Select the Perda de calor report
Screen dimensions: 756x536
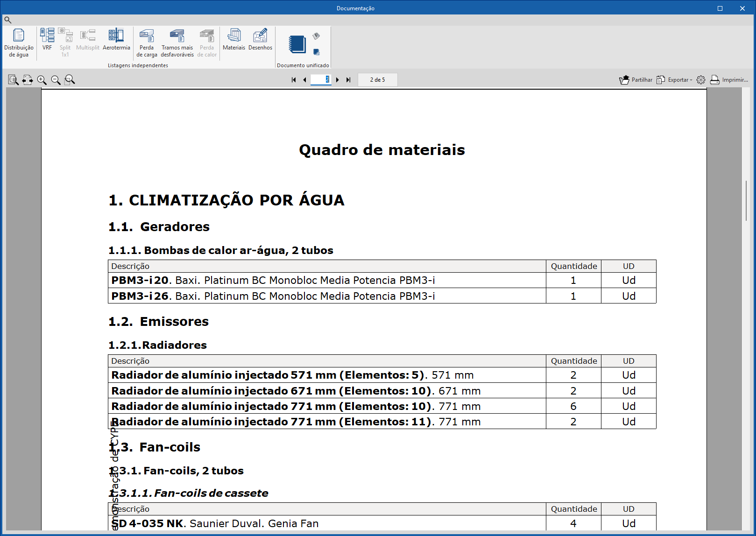207,43
